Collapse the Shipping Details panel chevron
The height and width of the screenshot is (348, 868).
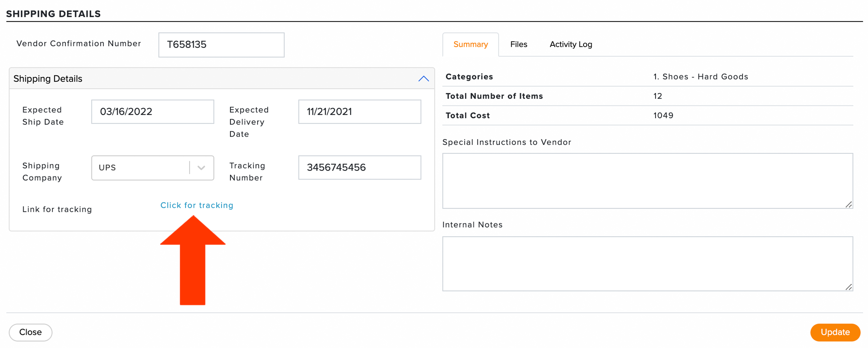(423, 79)
